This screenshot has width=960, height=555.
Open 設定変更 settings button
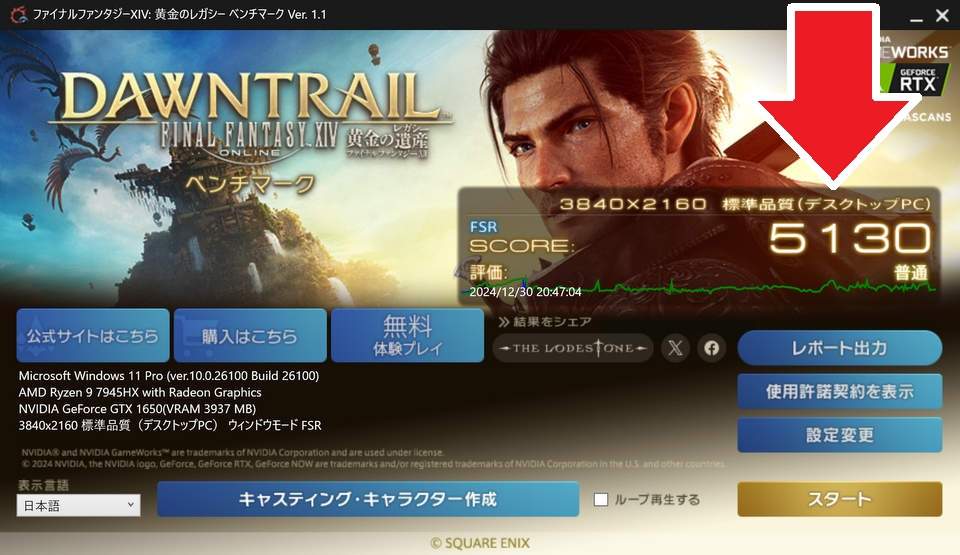839,435
